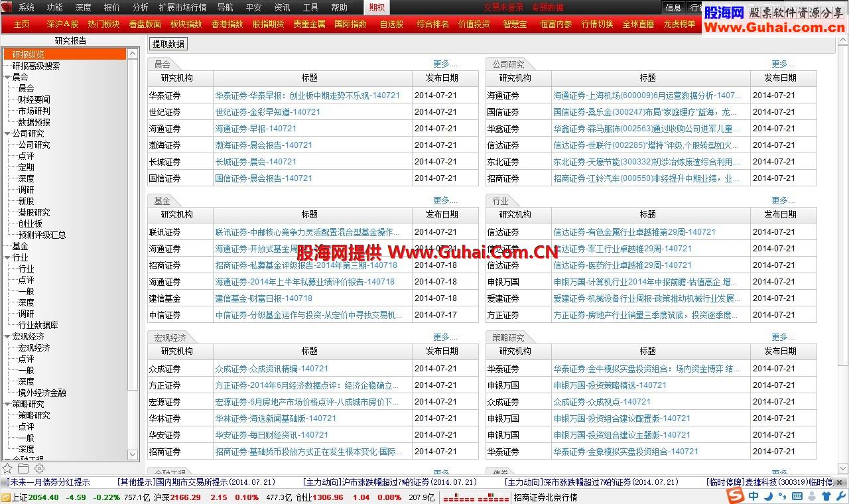Click tree panel scroll down arrow
Viewport: 849px width, 504px height.
point(133,455)
